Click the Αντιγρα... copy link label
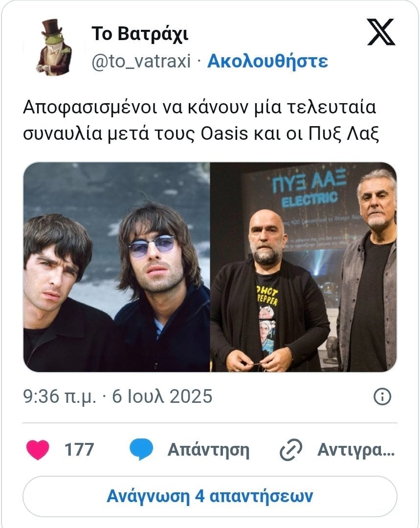420x528 pixels. (x=356, y=450)
